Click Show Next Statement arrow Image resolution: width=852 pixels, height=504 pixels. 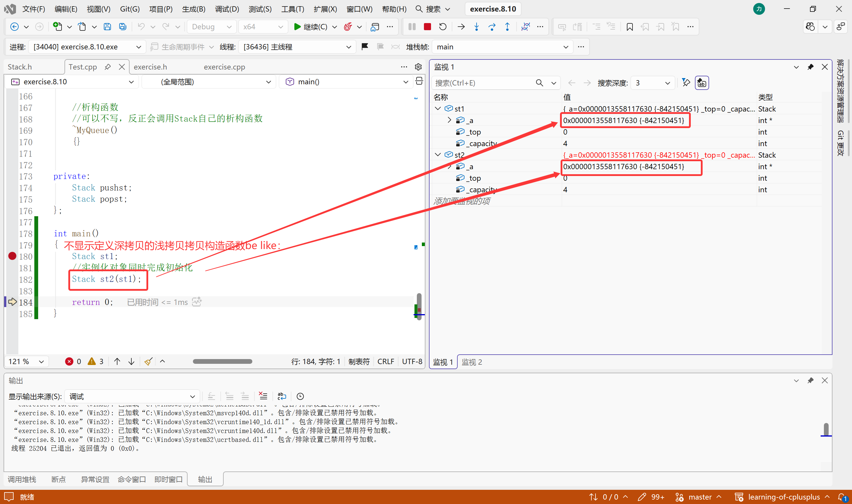point(461,27)
